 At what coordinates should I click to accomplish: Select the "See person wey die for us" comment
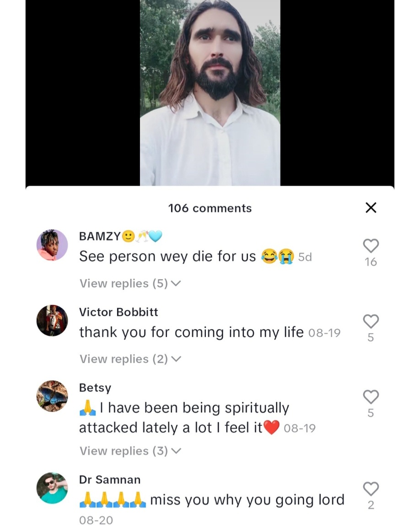coord(167,256)
